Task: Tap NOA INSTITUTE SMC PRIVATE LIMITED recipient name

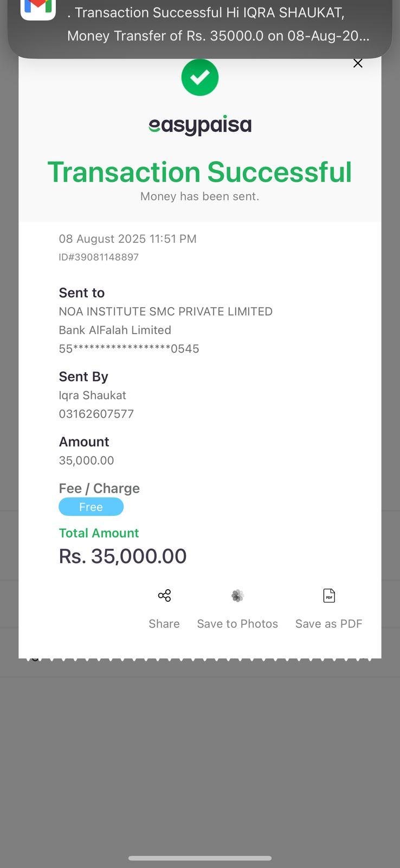Action: tap(165, 311)
